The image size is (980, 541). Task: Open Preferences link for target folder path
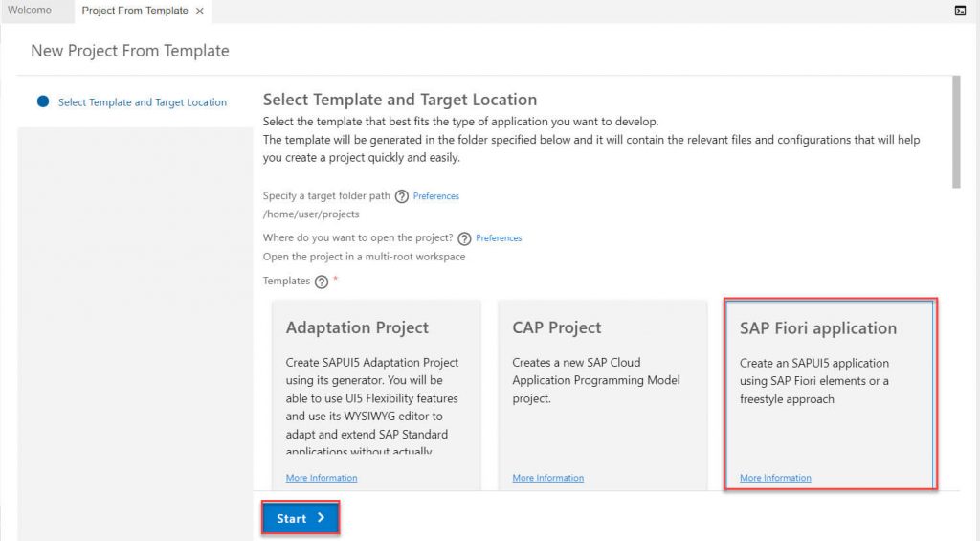pyautogui.click(x=436, y=196)
